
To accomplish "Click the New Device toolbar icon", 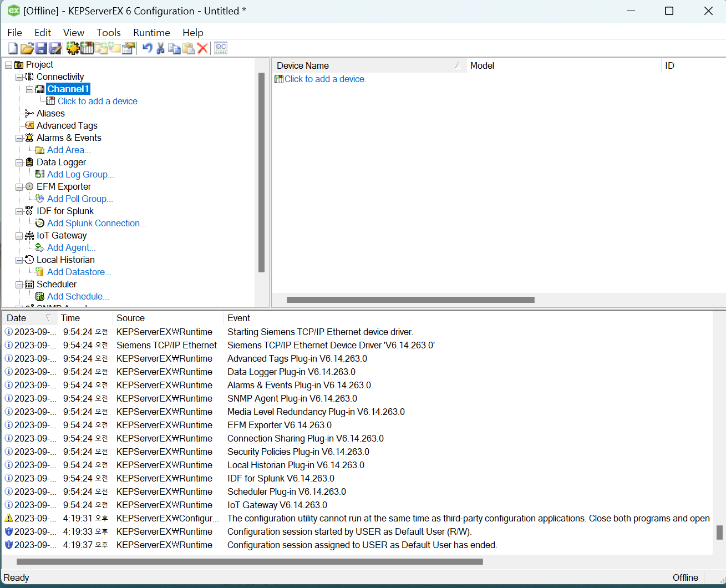I will coord(87,48).
